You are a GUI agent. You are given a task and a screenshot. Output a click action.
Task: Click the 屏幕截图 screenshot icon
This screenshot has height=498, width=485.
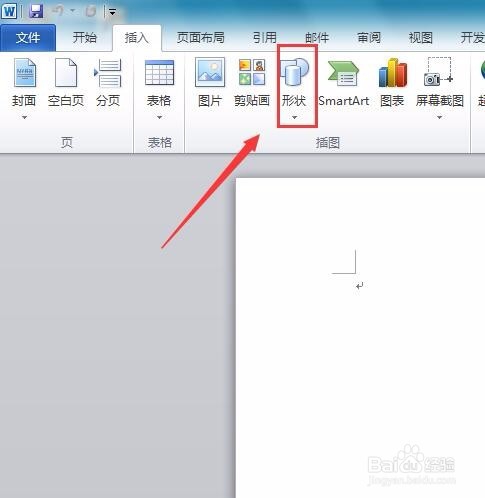coord(439,72)
